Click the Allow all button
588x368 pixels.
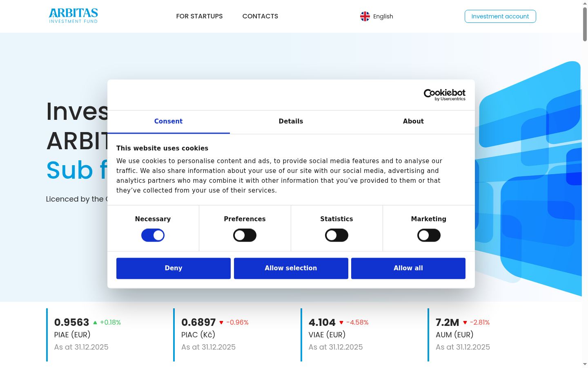point(408,268)
